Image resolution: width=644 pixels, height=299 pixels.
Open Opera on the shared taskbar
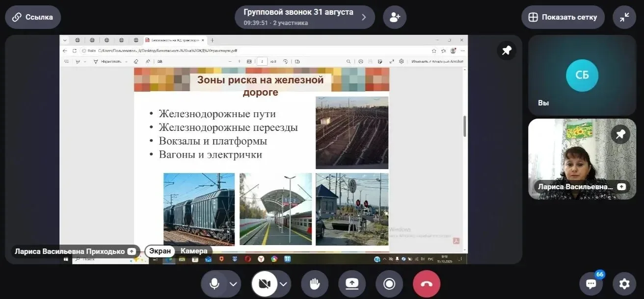tap(248, 259)
